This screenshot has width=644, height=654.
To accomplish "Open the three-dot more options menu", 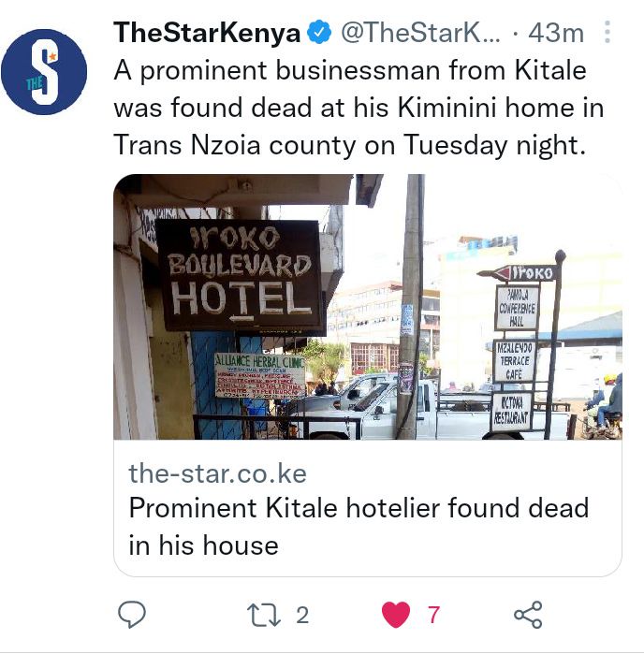I will coord(607,32).
